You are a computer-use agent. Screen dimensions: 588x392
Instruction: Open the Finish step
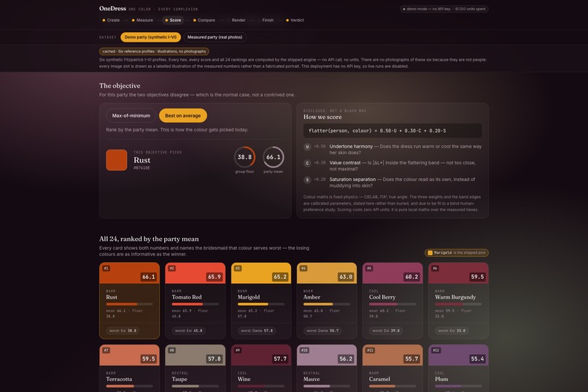click(x=266, y=20)
